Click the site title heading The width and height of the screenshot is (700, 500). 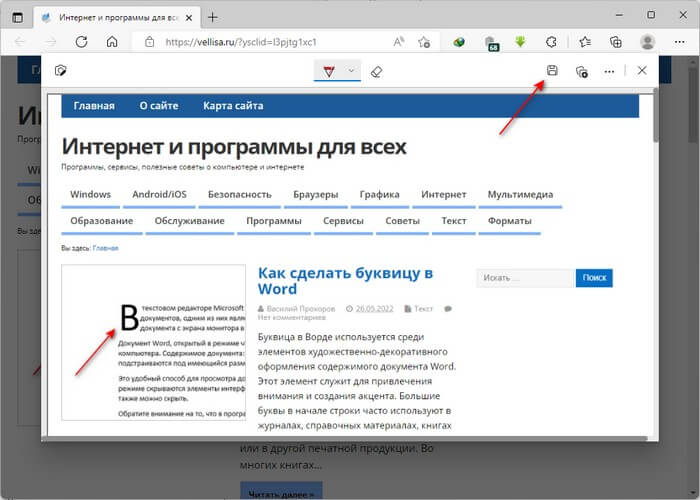click(x=234, y=146)
